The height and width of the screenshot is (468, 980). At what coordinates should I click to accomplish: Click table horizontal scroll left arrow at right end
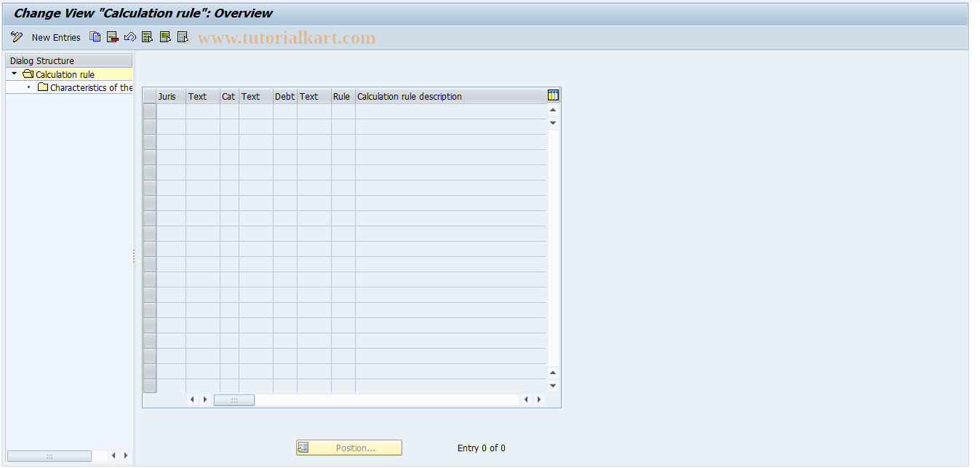click(x=526, y=400)
